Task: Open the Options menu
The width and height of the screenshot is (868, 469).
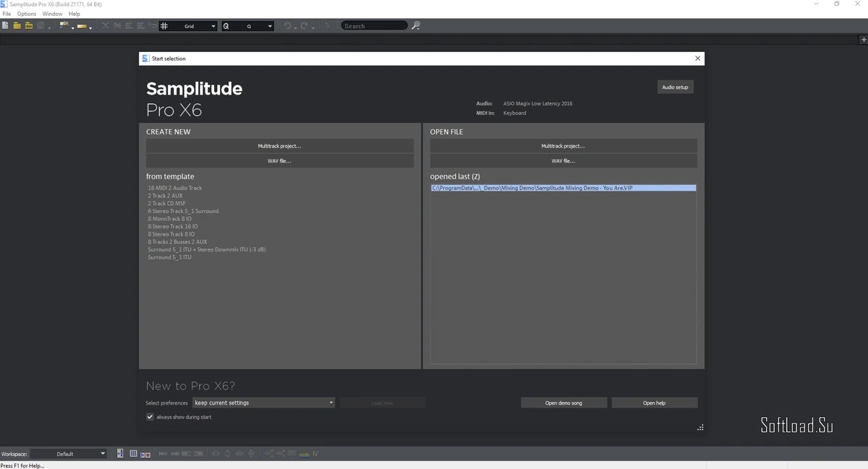Action: point(27,14)
